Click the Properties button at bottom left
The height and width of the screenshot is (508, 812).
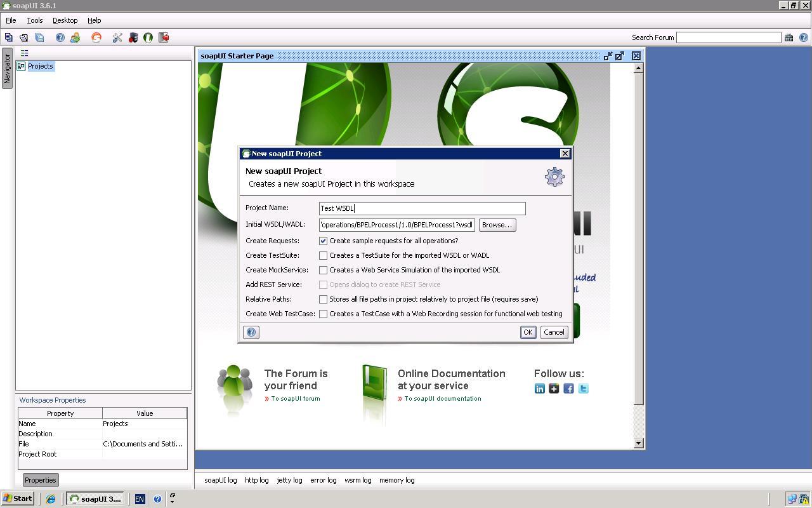click(41, 480)
